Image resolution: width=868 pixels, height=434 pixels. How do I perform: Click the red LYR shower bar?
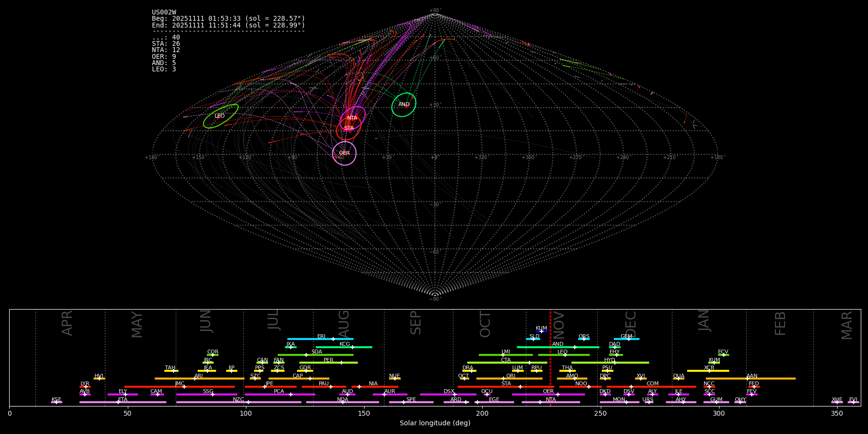[85, 386]
